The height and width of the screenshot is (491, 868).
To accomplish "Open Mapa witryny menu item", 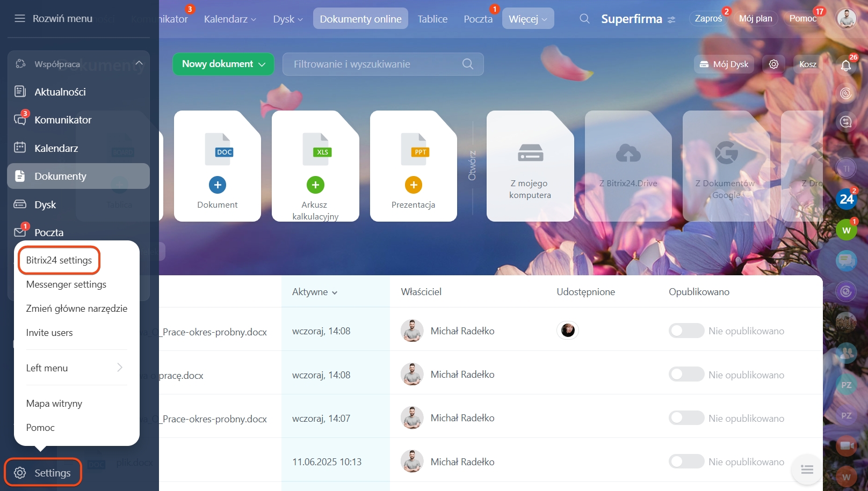I will point(54,404).
